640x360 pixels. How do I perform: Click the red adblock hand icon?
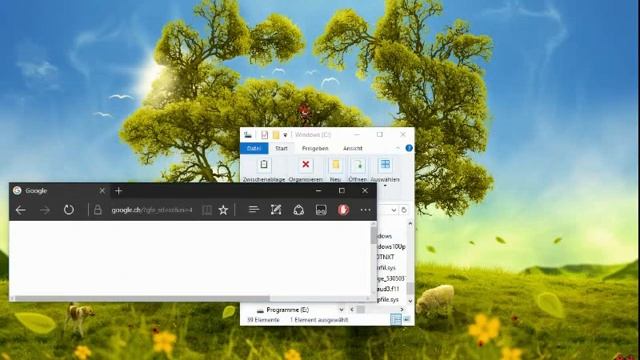click(x=343, y=210)
